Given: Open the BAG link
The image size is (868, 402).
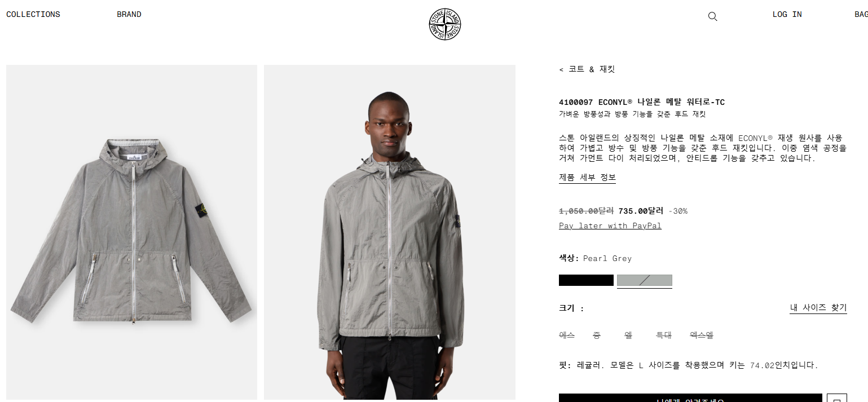Looking at the screenshot, I should tap(861, 15).
